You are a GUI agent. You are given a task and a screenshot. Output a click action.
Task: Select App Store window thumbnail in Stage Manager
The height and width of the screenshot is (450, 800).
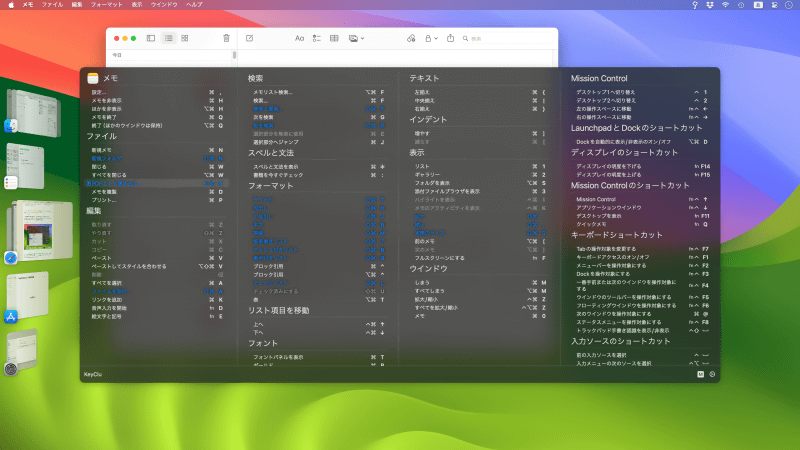point(29,295)
